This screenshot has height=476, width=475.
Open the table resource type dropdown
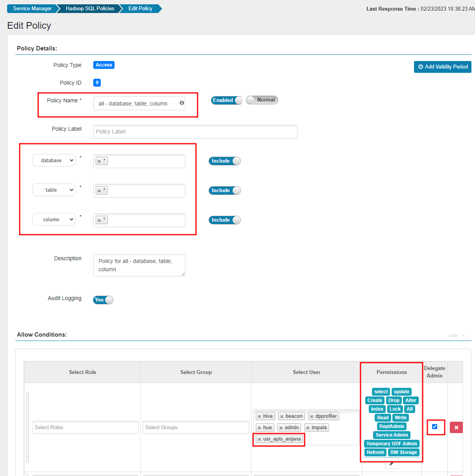[x=54, y=190]
